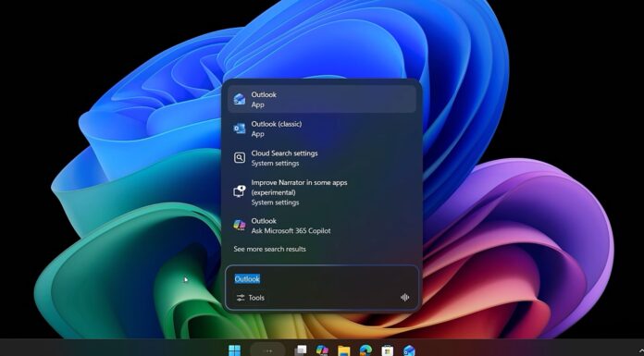Open Microsoft Store from the taskbar

click(387, 350)
